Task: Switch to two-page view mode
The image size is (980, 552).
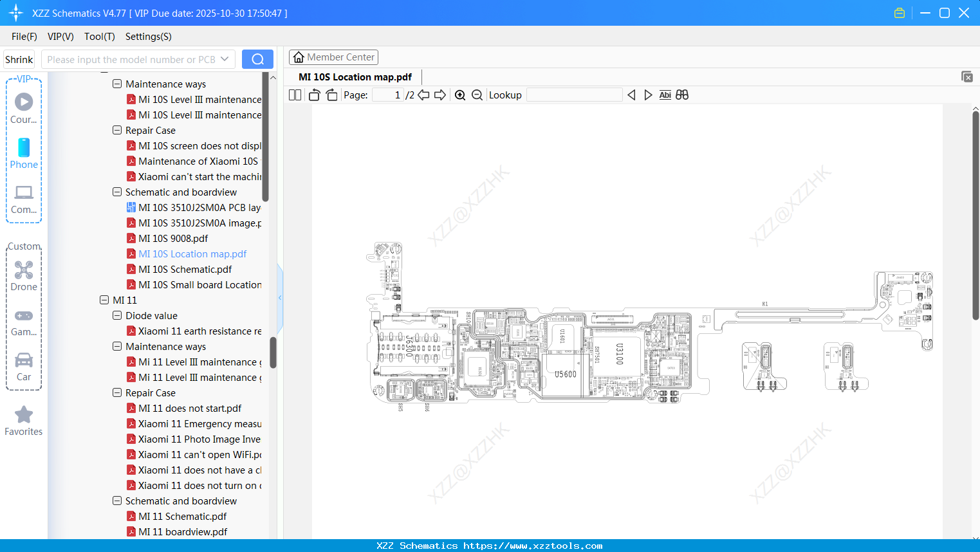Action: click(294, 94)
